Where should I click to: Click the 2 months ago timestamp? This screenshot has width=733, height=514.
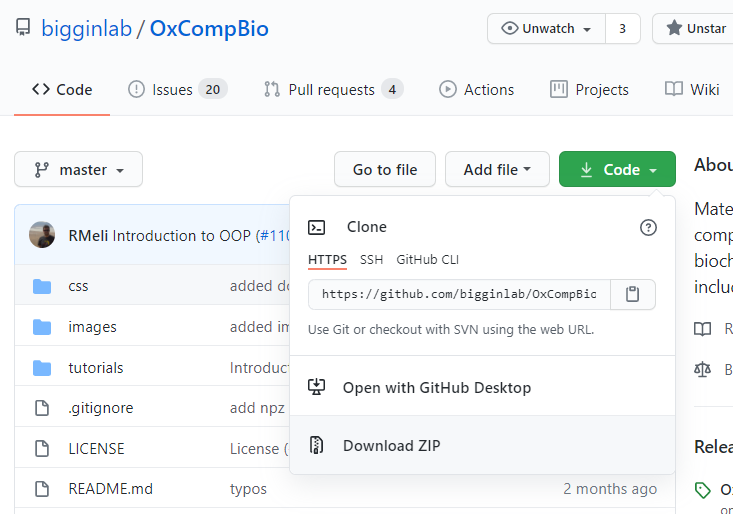(x=610, y=489)
